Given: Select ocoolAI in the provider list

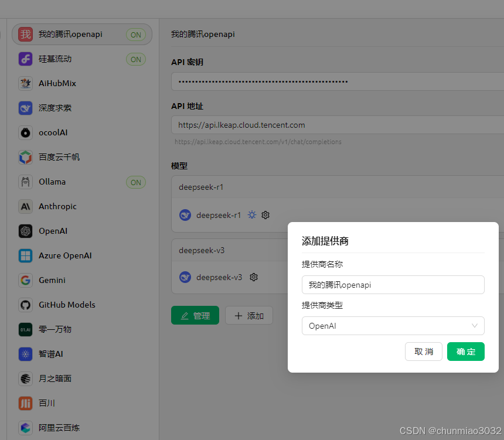Looking at the screenshot, I should 82,132.
